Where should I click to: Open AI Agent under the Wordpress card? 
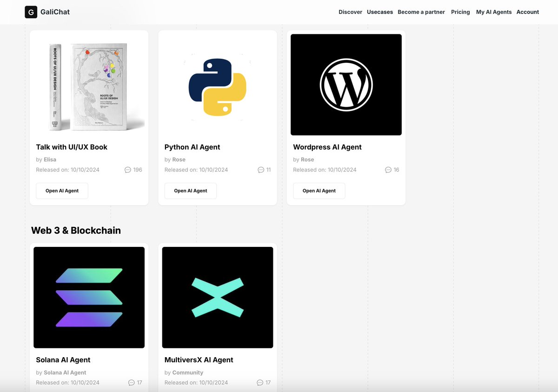point(319,191)
